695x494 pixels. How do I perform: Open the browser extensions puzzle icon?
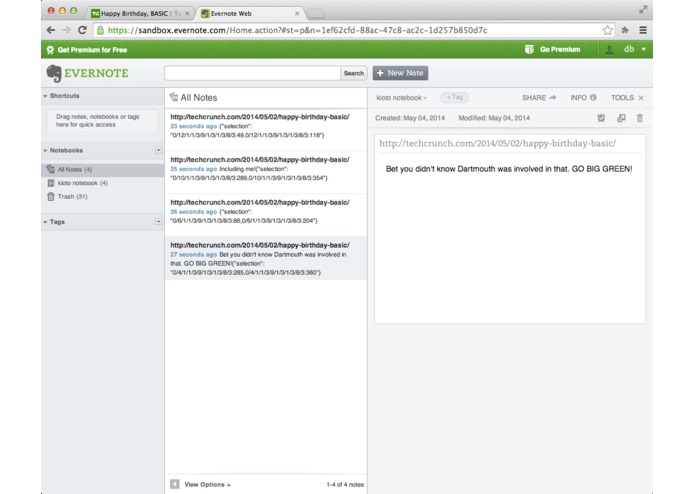tap(625, 30)
